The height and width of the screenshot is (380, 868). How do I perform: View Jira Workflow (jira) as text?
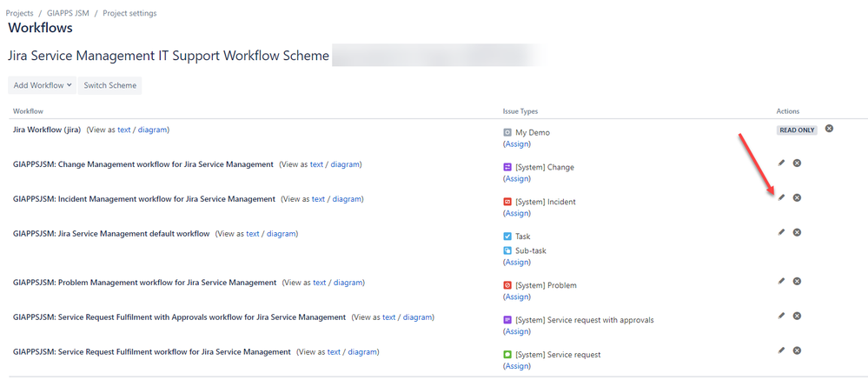point(124,130)
